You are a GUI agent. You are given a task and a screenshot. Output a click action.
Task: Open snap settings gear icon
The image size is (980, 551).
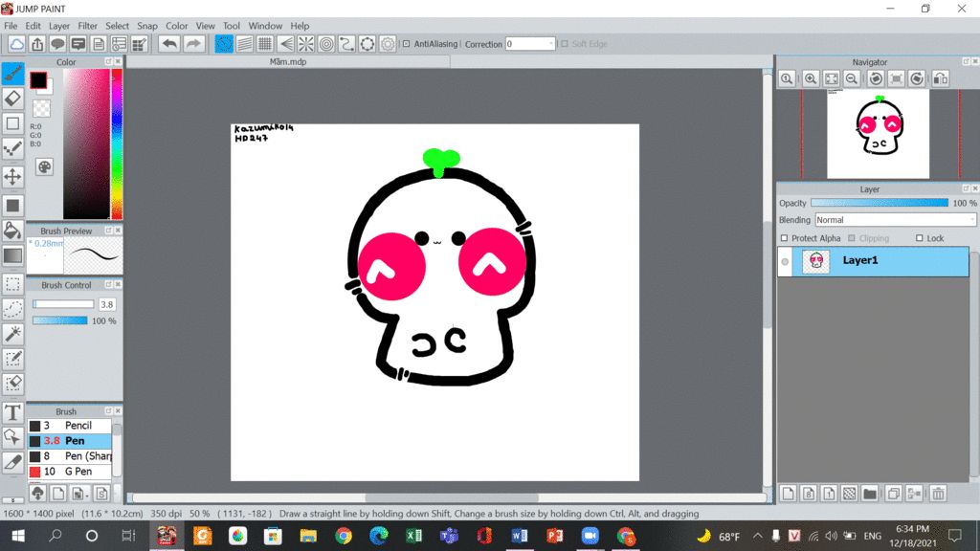[x=389, y=44]
